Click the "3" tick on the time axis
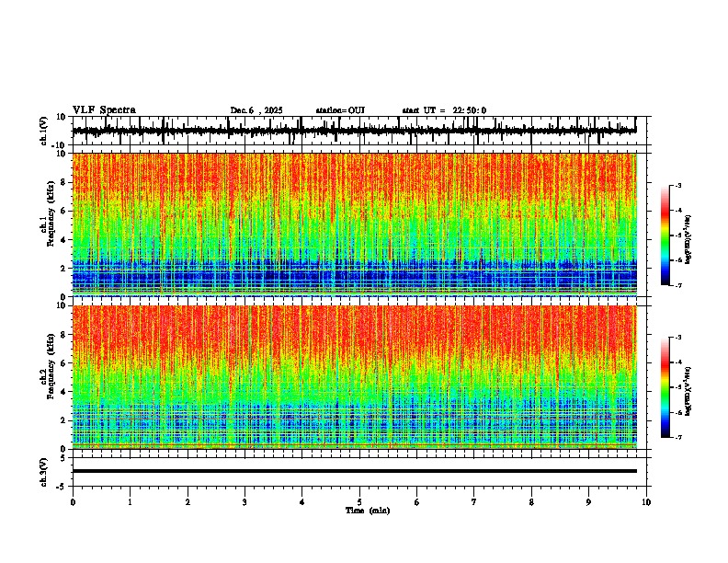Image resolution: width=728 pixels, height=563 pixels. click(x=245, y=502)
